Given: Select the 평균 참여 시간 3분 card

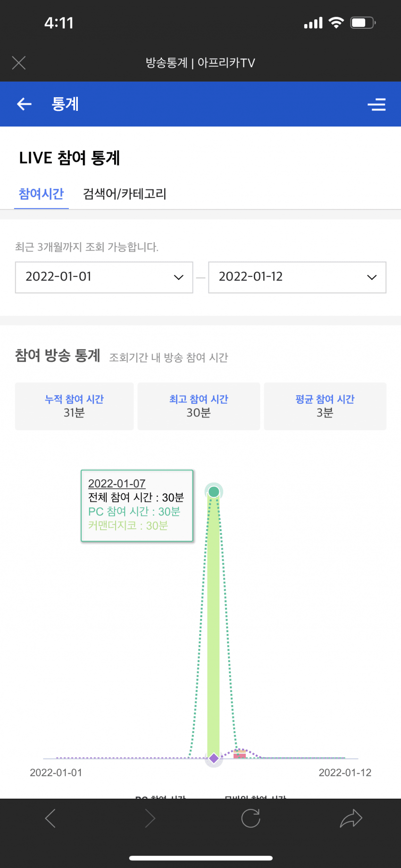Looking at the screenshot, I should click(325, 406).
